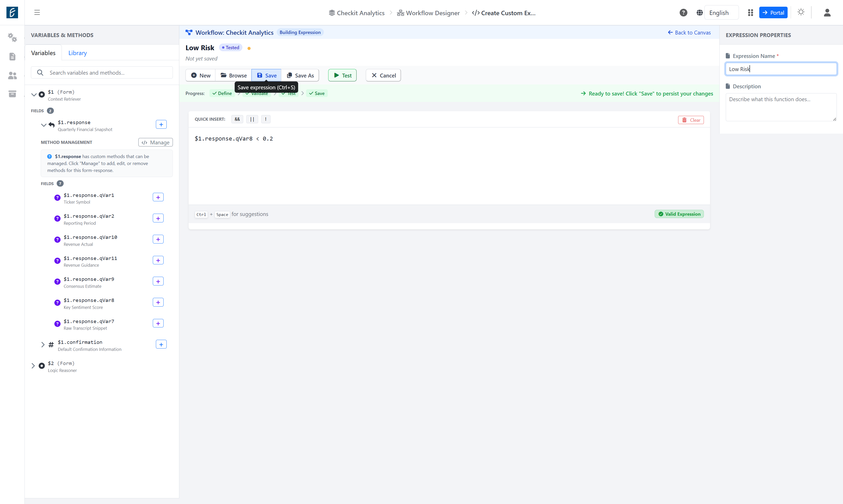
Task: Expand the $1.confirmation tree node
Action: click(x=43, y=345)
